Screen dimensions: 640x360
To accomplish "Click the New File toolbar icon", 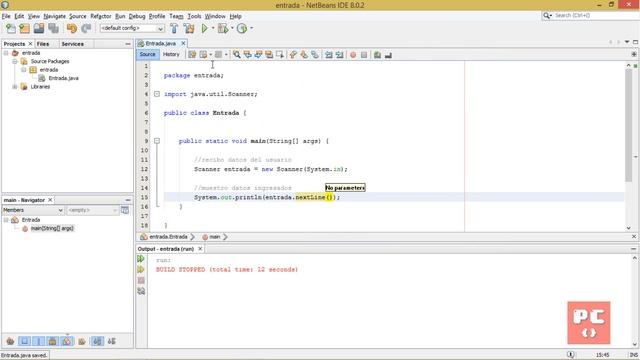I will [x=11, y=28].
